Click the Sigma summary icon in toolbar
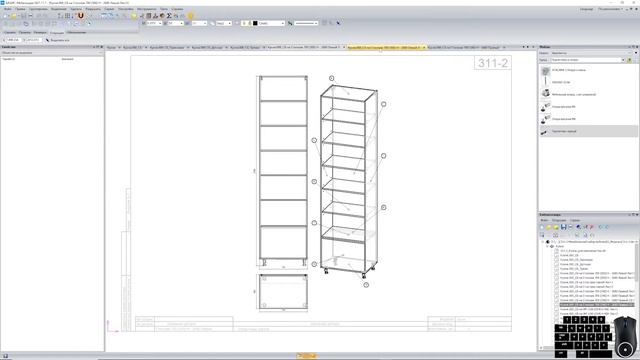The height and width of the screenshot is (360, 640). [x=169, y=16]
